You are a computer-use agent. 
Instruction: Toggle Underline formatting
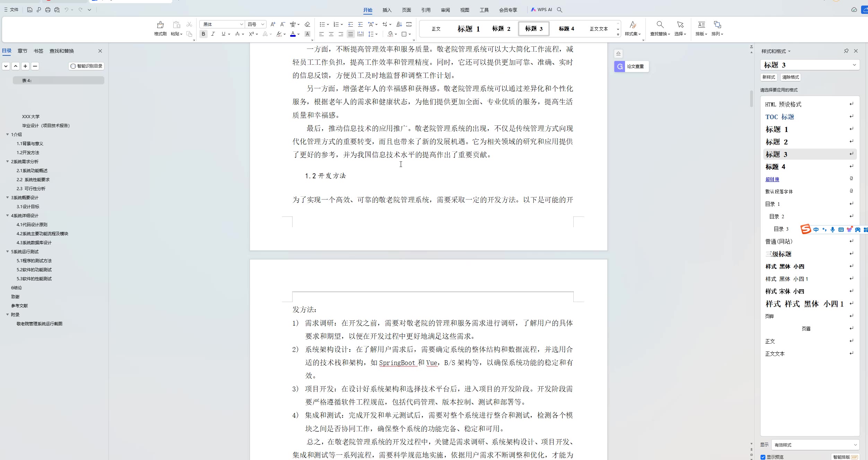(x=223, y=34)
